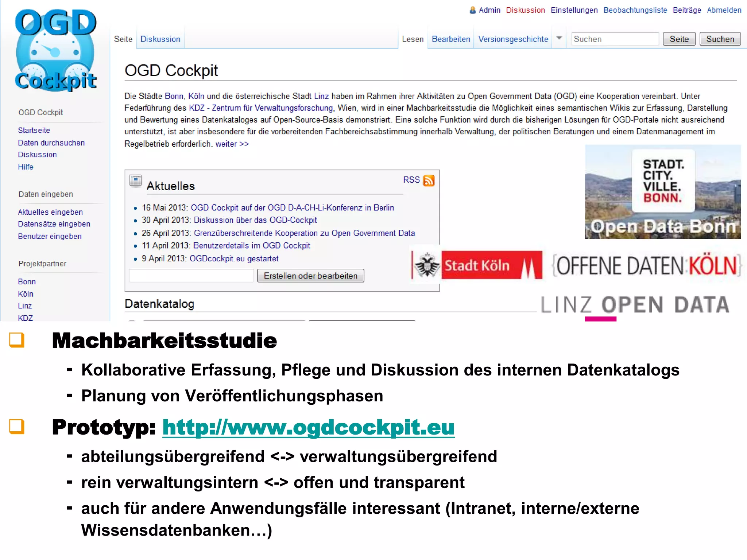Click the Bonn link in intro text
Viewport: 747px width, 560px height.
174,96
